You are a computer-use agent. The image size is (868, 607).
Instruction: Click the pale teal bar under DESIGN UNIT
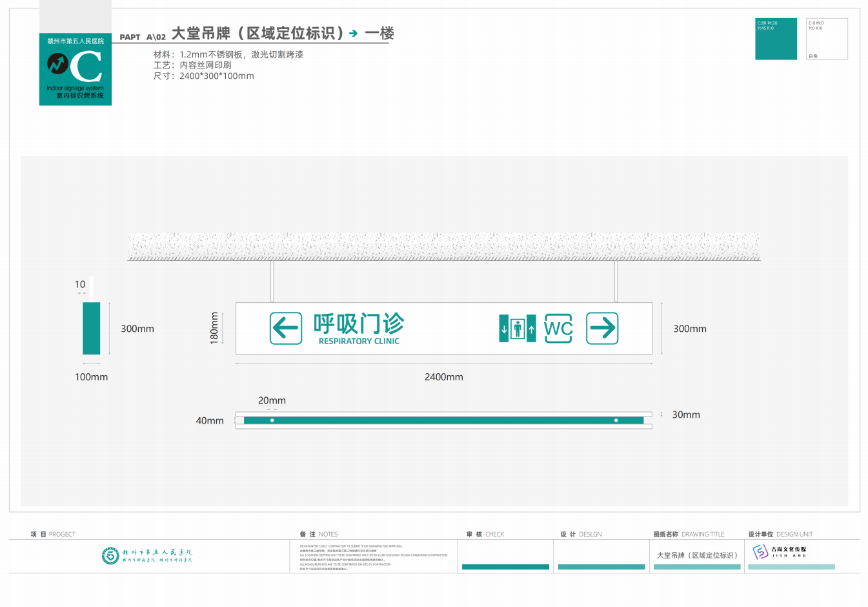click(791, 567)
